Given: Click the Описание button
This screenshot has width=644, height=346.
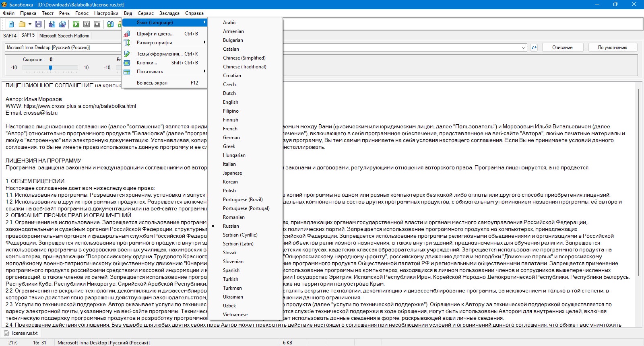Looking at the screenshot, I should click(x=562, y=47).
